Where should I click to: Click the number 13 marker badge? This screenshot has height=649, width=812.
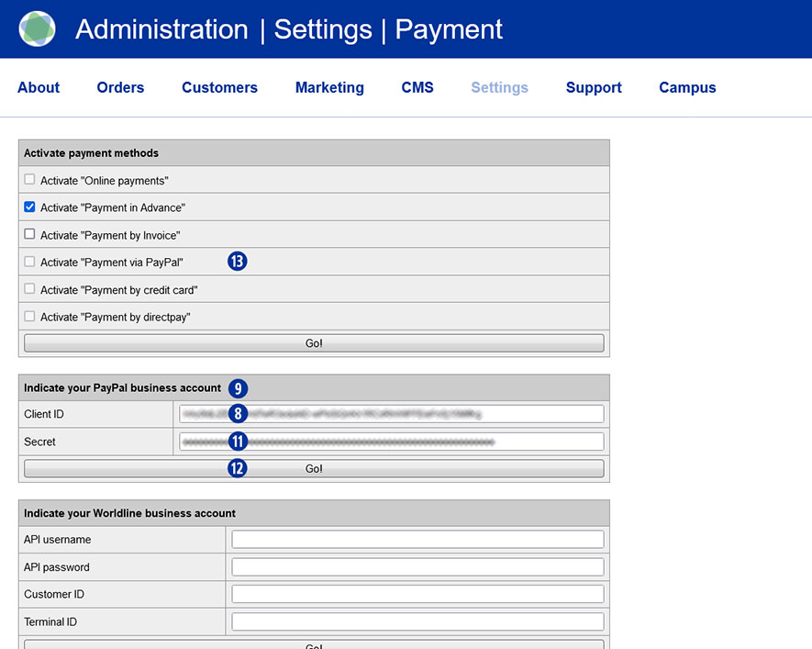tap(238, 262)
